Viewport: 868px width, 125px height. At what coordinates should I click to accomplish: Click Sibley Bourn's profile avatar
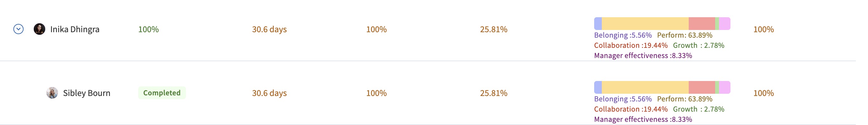52,93
